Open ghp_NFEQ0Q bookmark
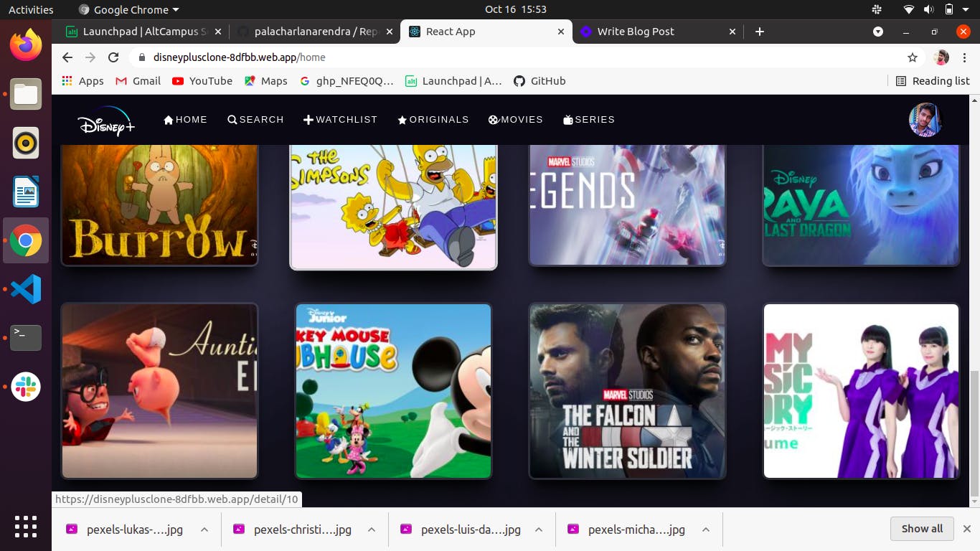Viewport: 980px width, 551px height. point(347,81)
